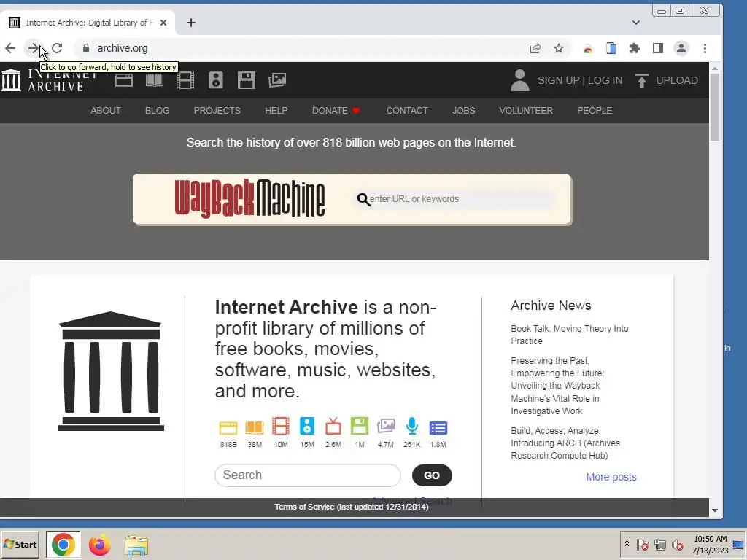Viewport: 747px width, 560px height.
Task: Open the ABOUT menu item
Action: (x=106, y=111)
